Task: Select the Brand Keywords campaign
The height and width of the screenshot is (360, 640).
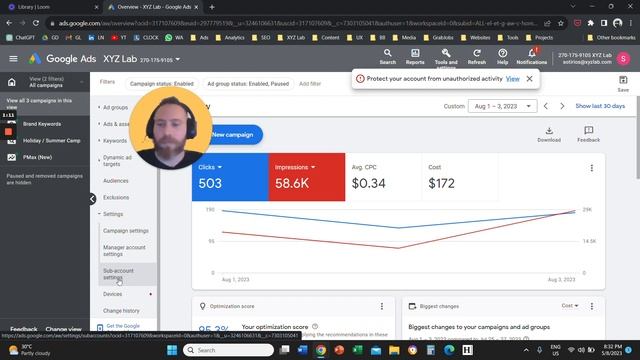Action: tap(42, 124)
